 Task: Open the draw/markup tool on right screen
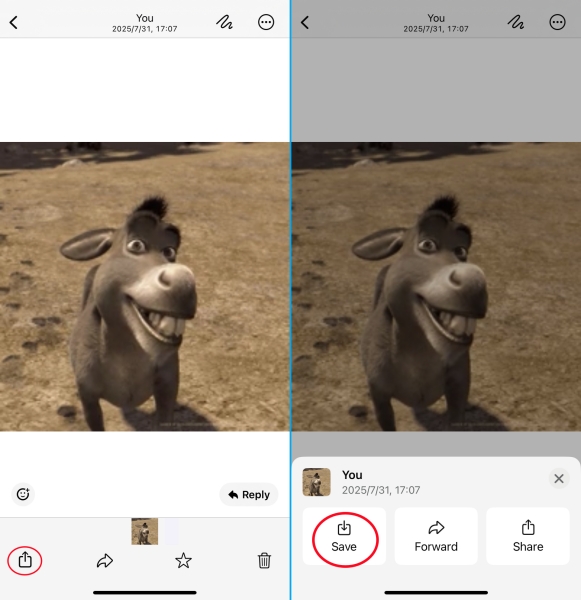516,22
